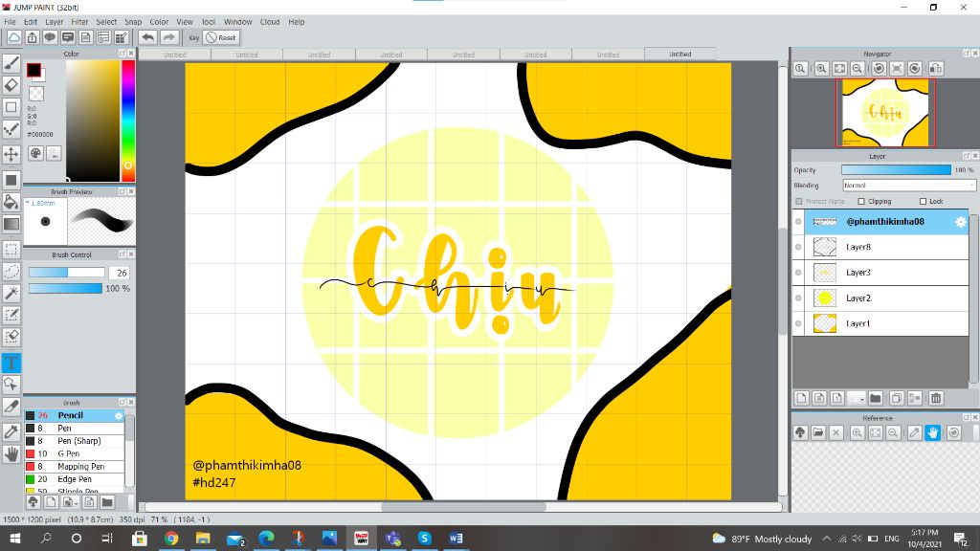Screen dimensions: 980x551
Task: Open Google Chrome from the taskbar
Action: pos(171,538)
